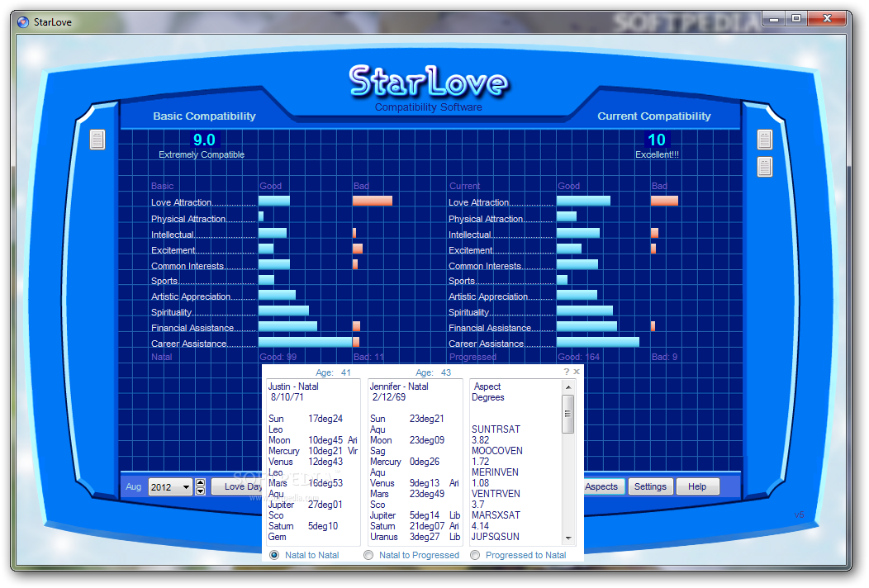Close the aspects popup with the x icon

[577, 372]
